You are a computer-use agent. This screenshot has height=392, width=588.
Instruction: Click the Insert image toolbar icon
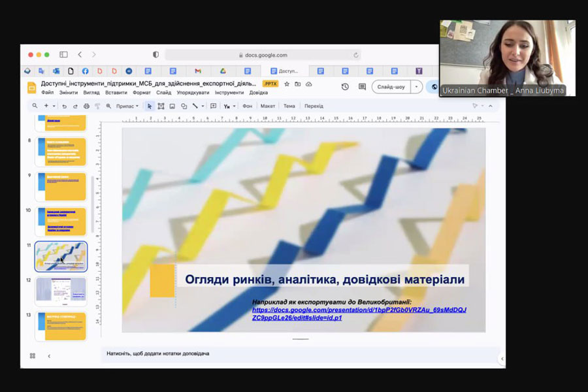172,106
